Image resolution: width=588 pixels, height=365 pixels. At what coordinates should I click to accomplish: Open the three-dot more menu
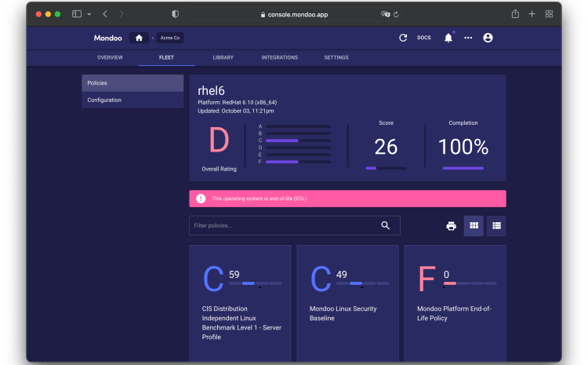468,38
